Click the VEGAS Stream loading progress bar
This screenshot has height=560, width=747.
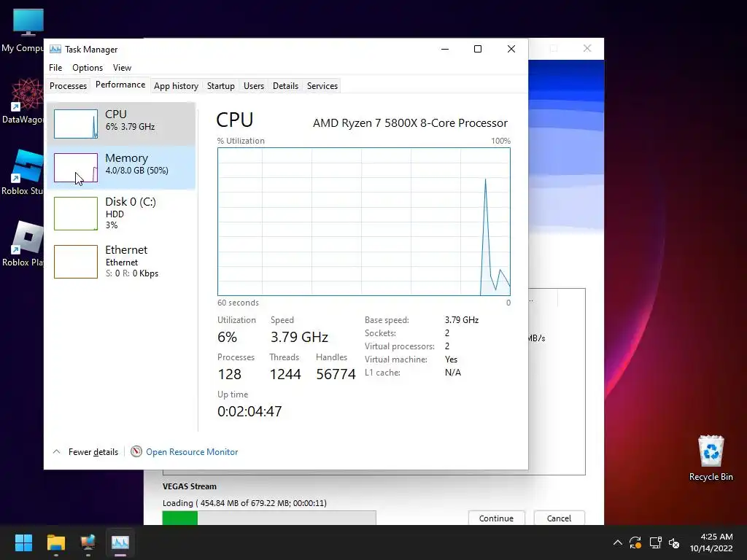[x=269, y=518]
